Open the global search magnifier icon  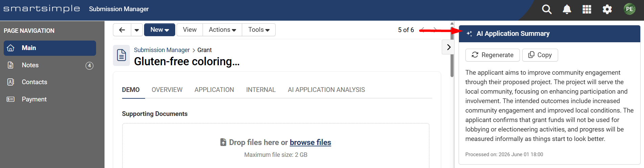[547, 9]
